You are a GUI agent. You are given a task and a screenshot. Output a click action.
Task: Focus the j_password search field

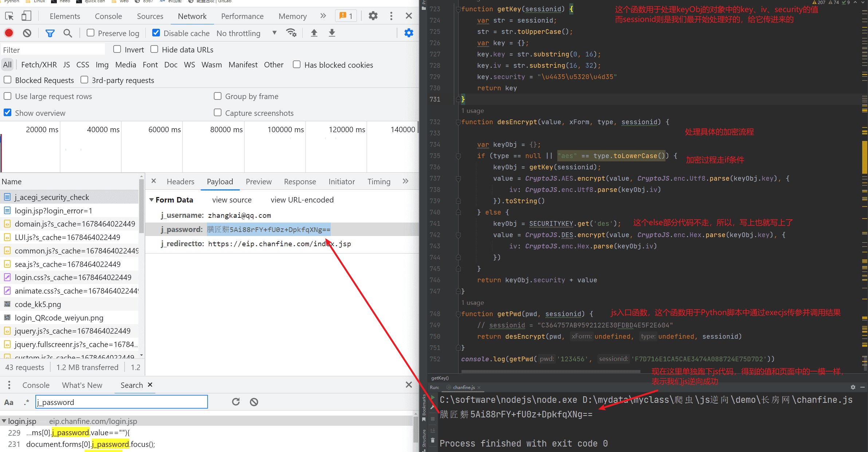tap(122, 402)
